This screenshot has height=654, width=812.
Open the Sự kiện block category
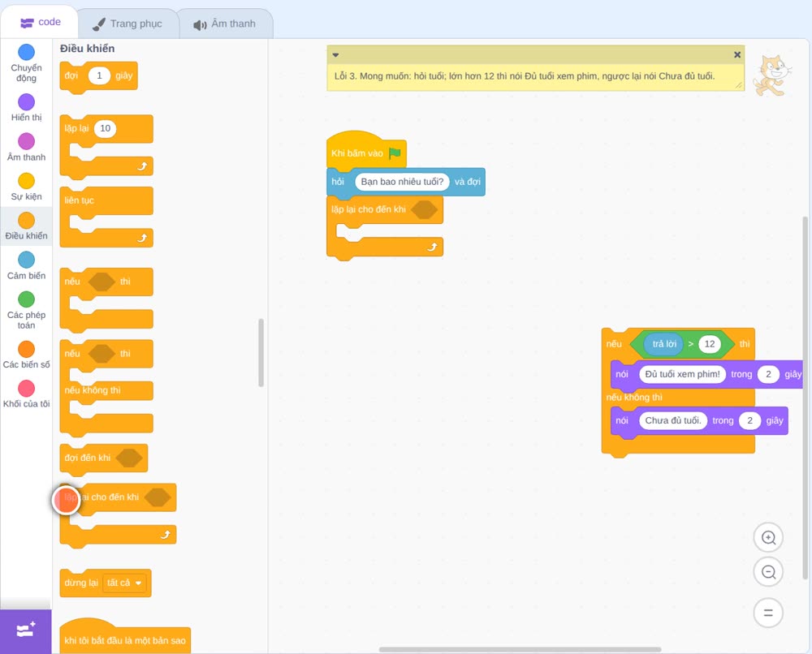point(27,187)
